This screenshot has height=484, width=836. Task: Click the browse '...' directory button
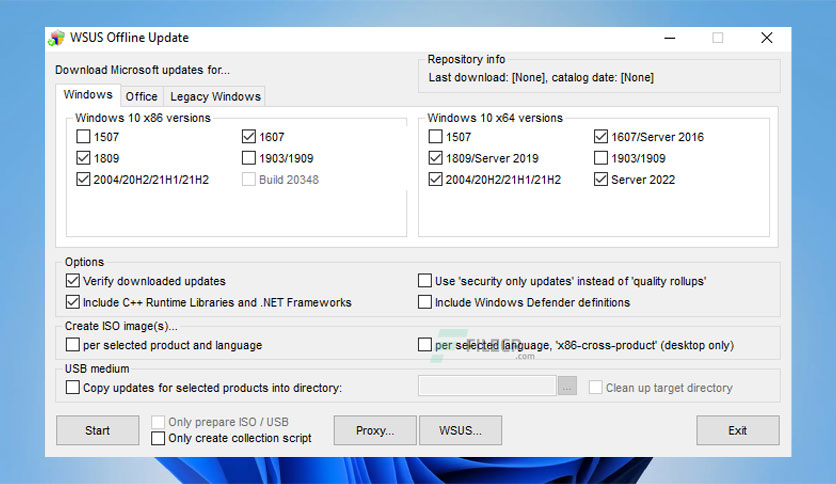click(x=567, y=386)
